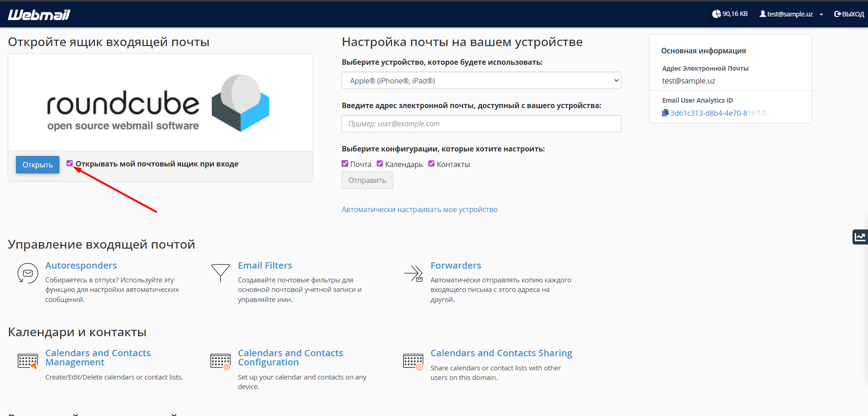
Task: Uncheck auto-open mailbox on login
Action: pyautogui.click(x=69, y=163)
